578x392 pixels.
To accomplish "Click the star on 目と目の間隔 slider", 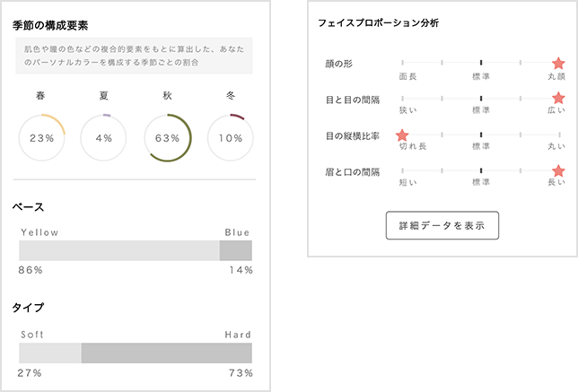I will pos(558,99).
